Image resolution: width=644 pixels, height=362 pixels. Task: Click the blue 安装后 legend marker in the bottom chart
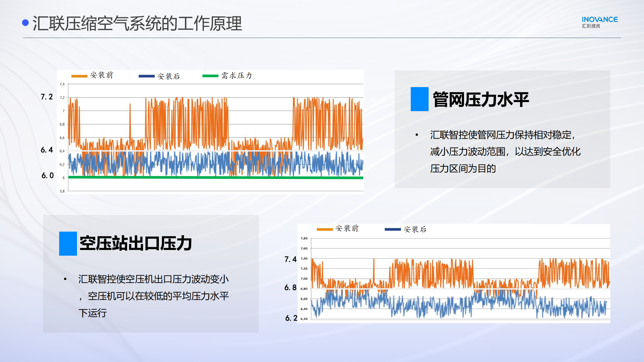(x=393, y=229)
